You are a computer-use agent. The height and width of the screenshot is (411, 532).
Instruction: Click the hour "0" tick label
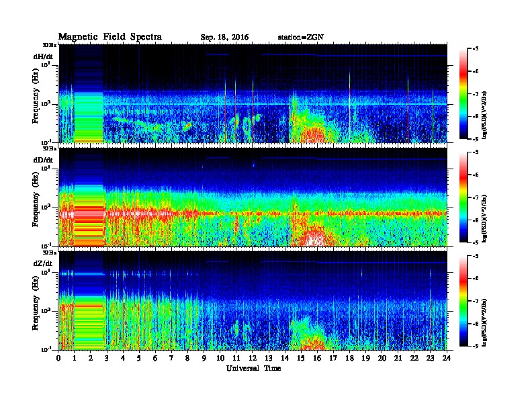click(58, 359)
